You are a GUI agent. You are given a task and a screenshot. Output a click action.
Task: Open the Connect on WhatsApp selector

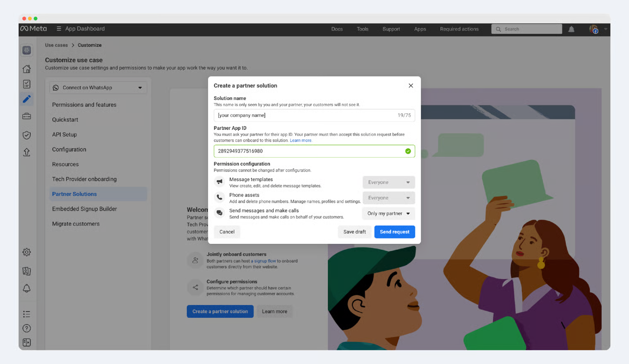98,88
